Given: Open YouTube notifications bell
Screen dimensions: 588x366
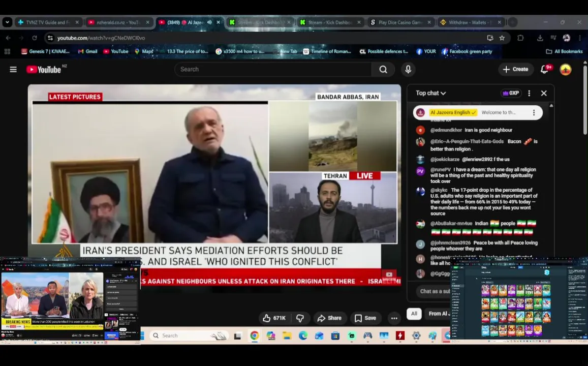Looking at the screenshot, I should 544,69.
